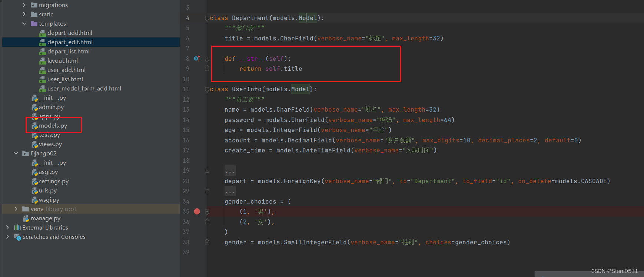Open user_add.html in the tree
The image size is (644, 277).
tap(66, 70)
